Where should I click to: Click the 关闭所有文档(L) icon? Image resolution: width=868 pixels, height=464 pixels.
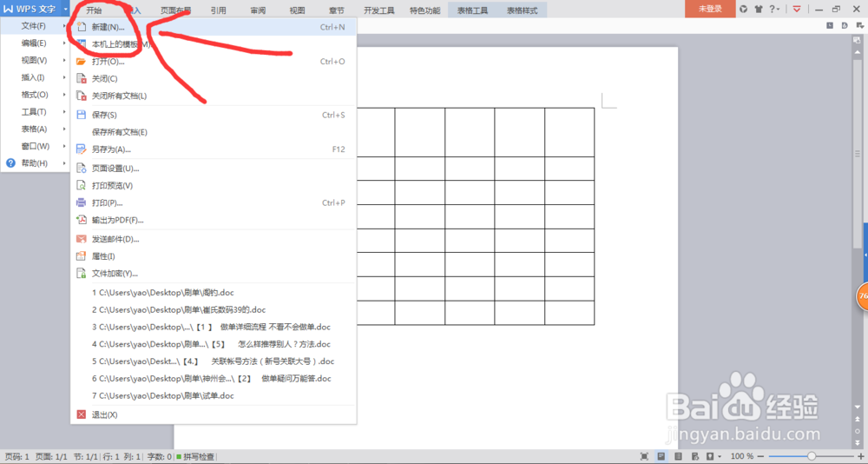click(x=82, y=96)
